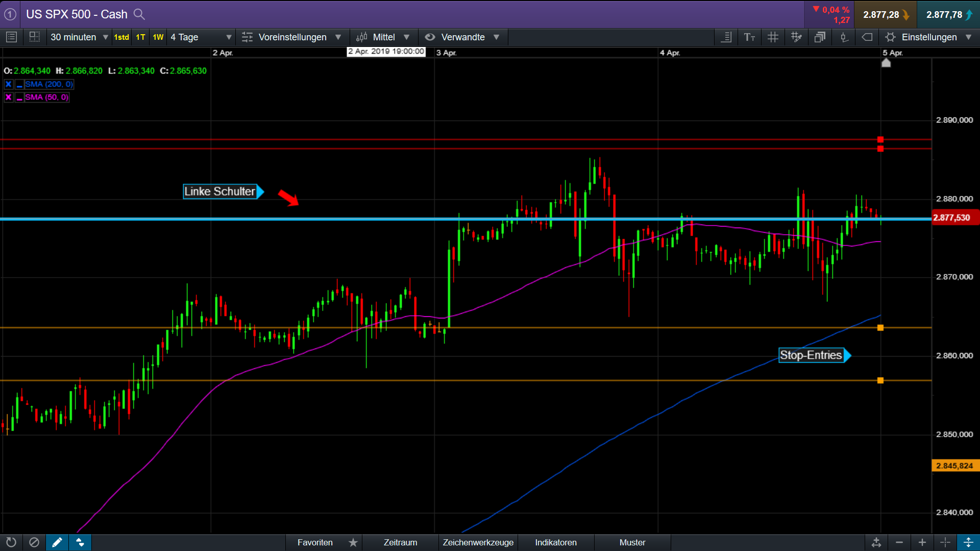The height and width of the screenshot is (551, 980).
Task: Click the candle order marker icon
Action: [844, 37]
